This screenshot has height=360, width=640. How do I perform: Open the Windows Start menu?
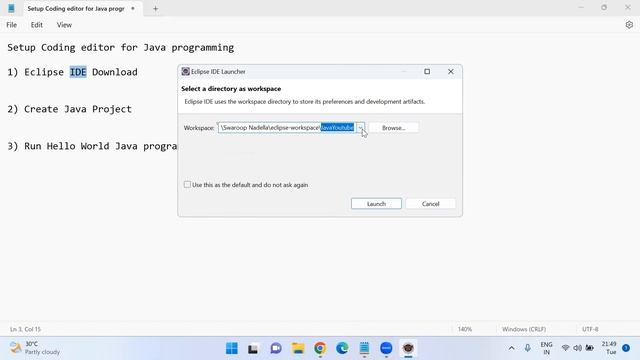pyautogui.click(x=231, y=348)
